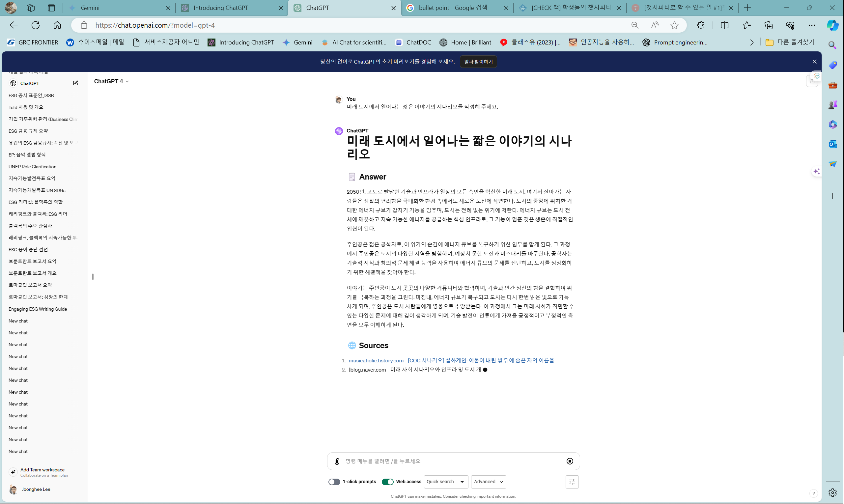Add a new sidebar app with plus

tap(832, 196)
